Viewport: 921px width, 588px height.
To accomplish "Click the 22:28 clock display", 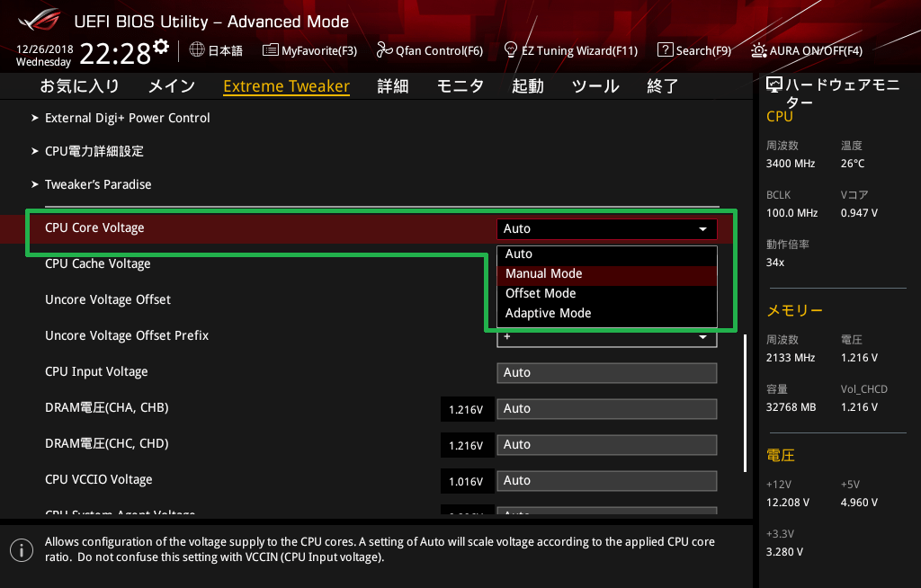I will (x=115, y=54).
